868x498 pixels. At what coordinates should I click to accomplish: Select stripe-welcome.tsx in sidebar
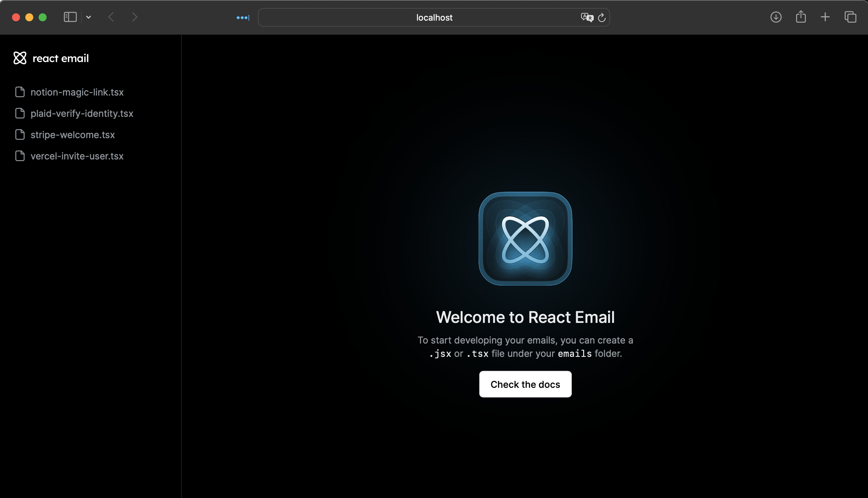65,135
